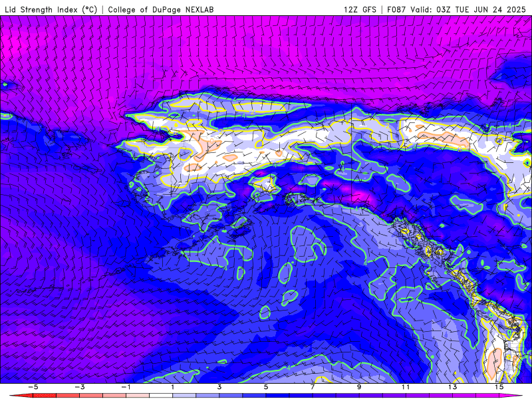Click the magenta swatch below 15
The width and height of the screenshot is (532, 399).
point(487,396)
